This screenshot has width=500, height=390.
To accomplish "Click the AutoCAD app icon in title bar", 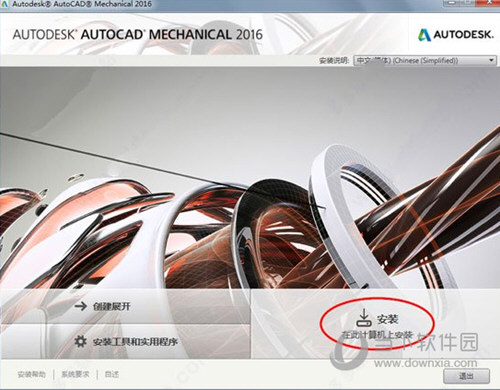I will click(4, 4).
